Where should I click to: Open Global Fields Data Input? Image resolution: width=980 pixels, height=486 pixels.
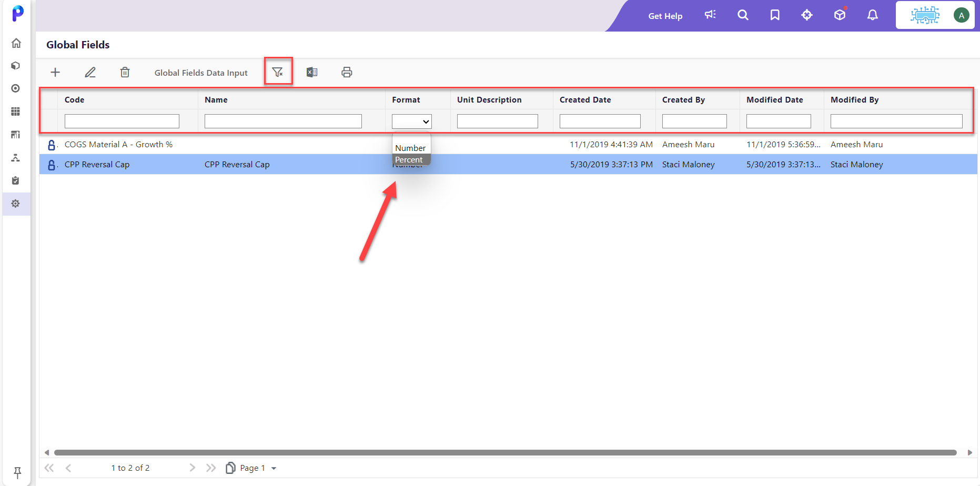(201, 73)
